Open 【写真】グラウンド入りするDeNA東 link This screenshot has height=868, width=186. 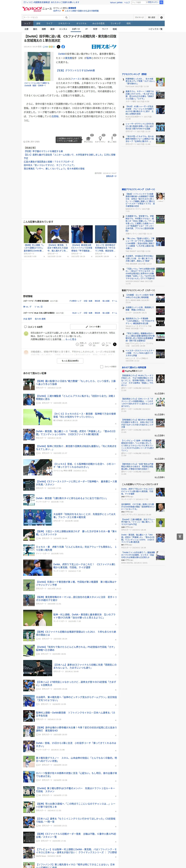click(76, 70)
